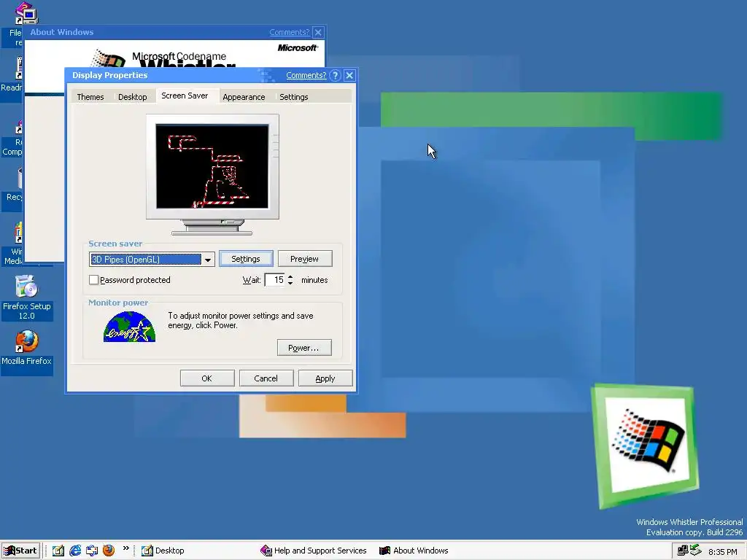Close the About Windows window
The height and width of the screenshot is (560, 747).
coord(318,32)
